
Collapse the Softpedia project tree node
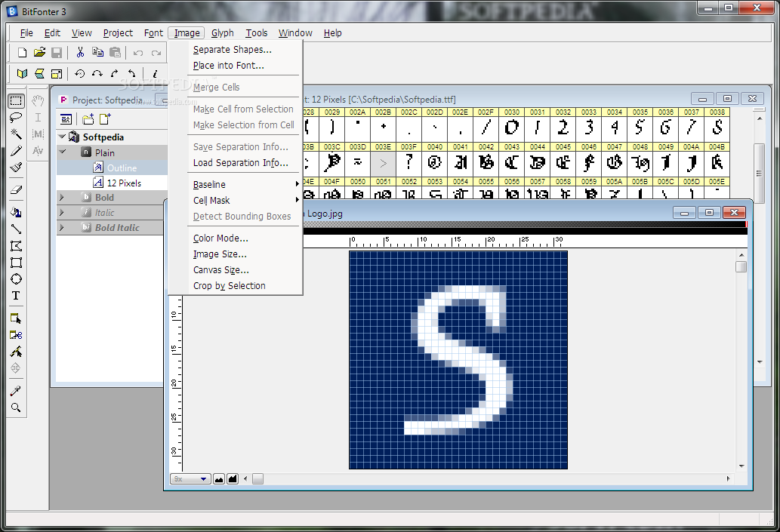pos(62,137)
